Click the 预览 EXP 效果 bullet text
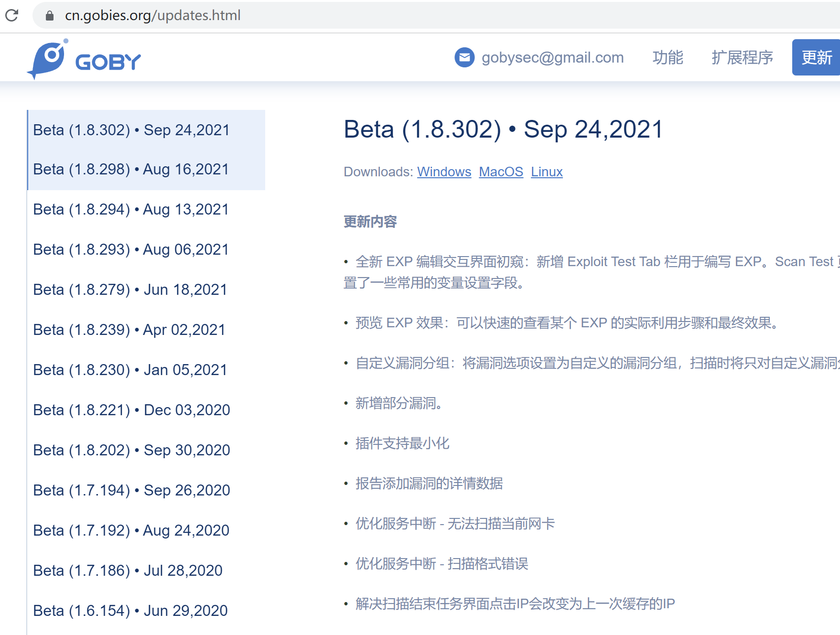This screenshot has width=840, height=635. (x=567, y=323)
